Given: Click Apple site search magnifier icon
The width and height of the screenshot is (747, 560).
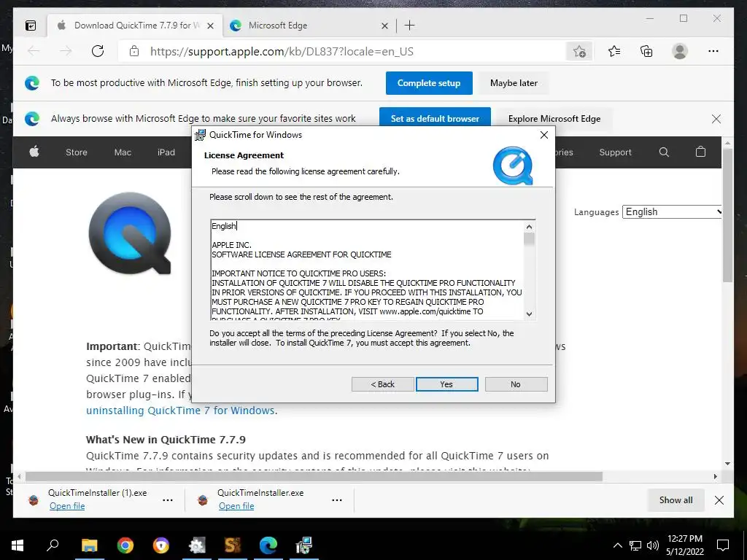Looking at the screenshot, I should click(x=664, y=152).
